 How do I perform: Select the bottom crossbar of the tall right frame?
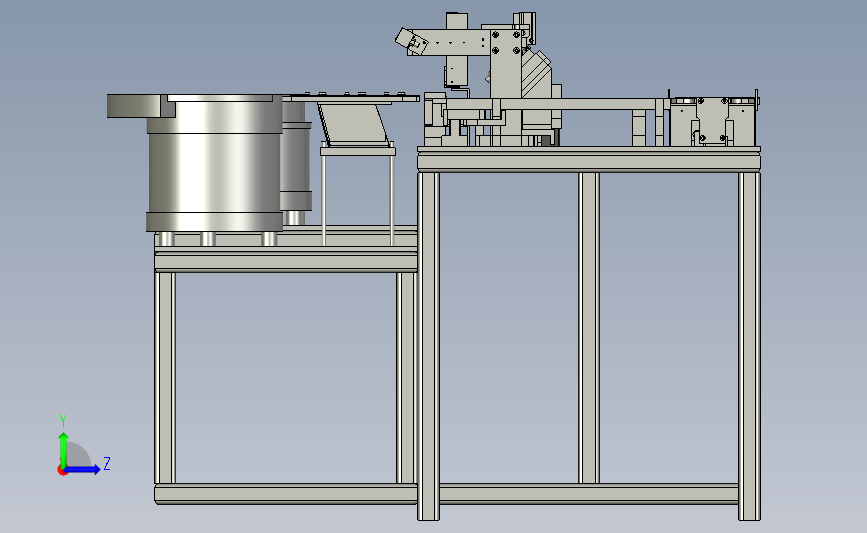tap(589, 494)
